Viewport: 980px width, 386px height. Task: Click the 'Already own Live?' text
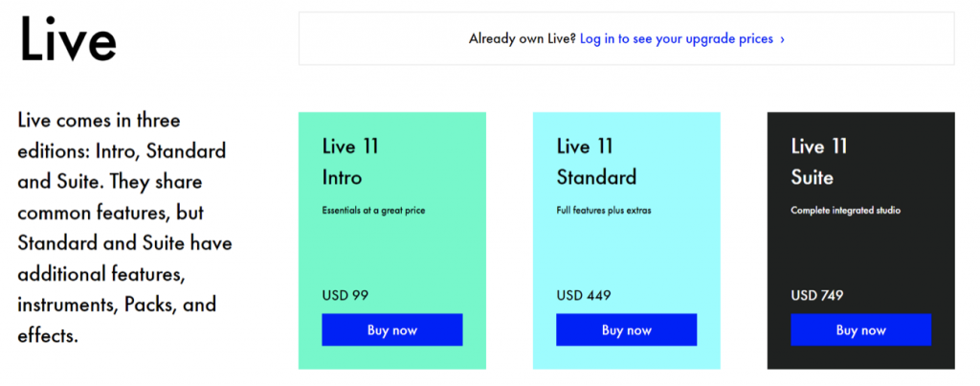[522, 39]
